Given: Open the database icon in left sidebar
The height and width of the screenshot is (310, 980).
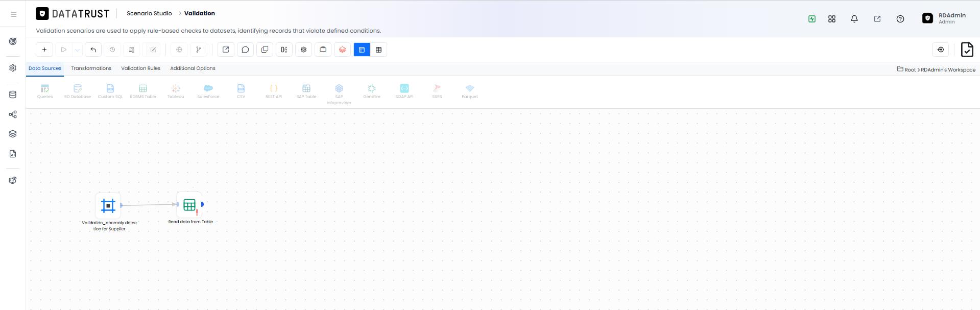Looking at the screenshot, I should point(13,94).
